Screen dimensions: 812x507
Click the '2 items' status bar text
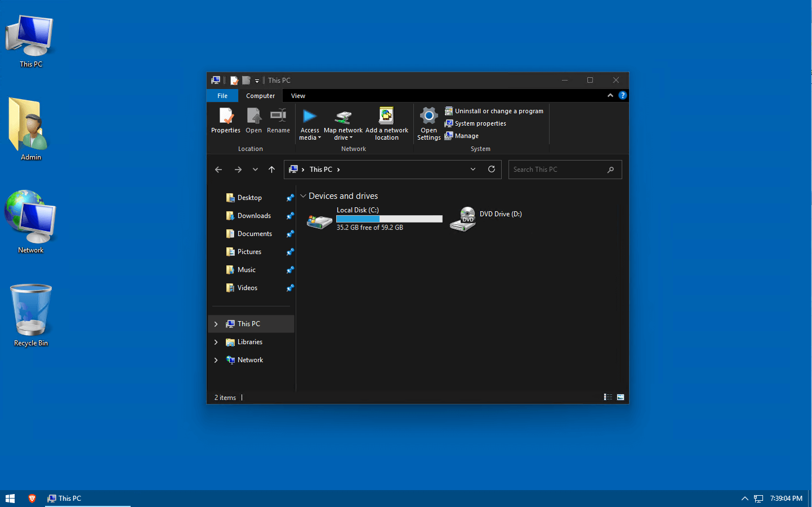pos(225,398)
